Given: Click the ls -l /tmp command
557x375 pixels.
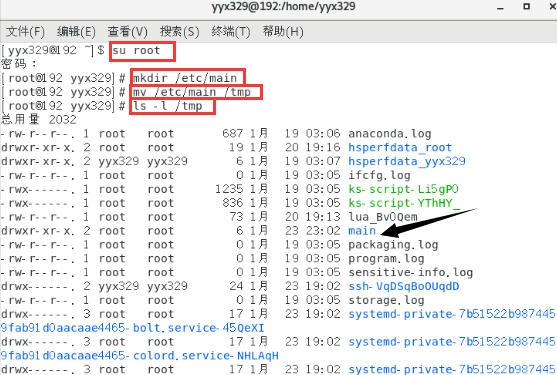Looking at the screenshot, I should coord(168,106).
